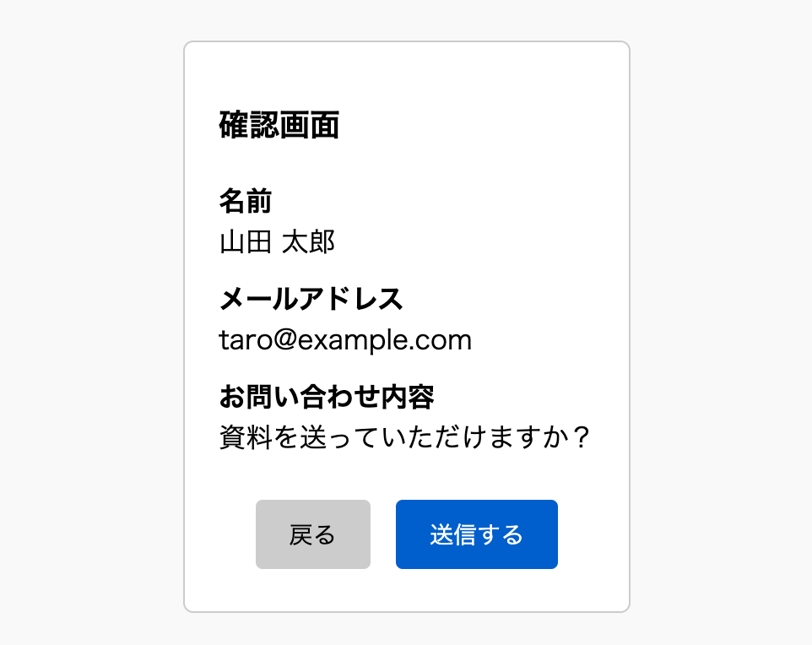Click the 送信する button
Screen dimensions: 812x645
coord(476,534)
